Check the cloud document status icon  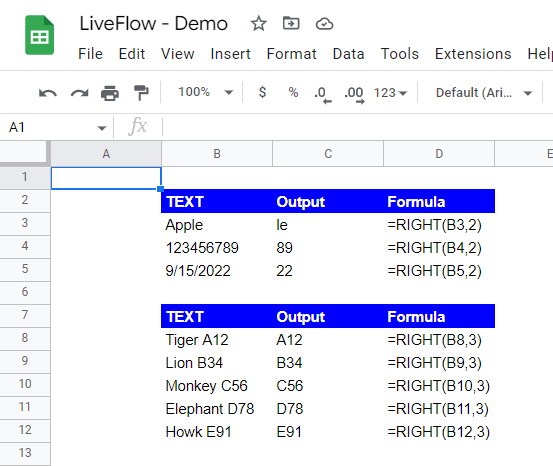tap(324, 24)
